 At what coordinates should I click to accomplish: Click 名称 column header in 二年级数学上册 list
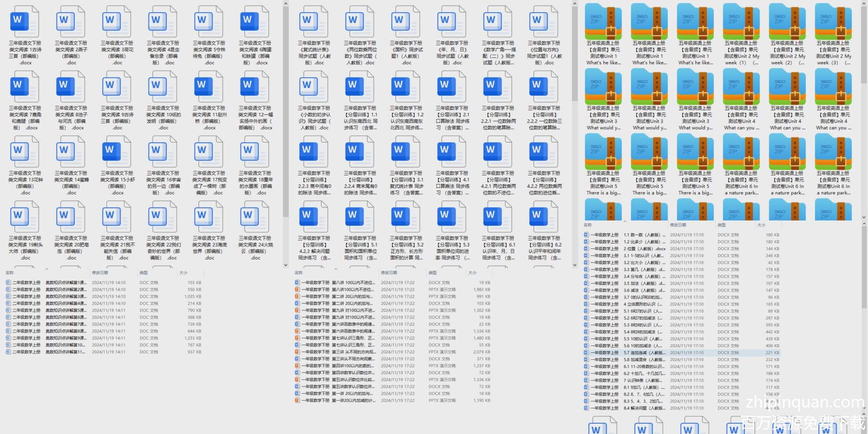click(10, 273)
